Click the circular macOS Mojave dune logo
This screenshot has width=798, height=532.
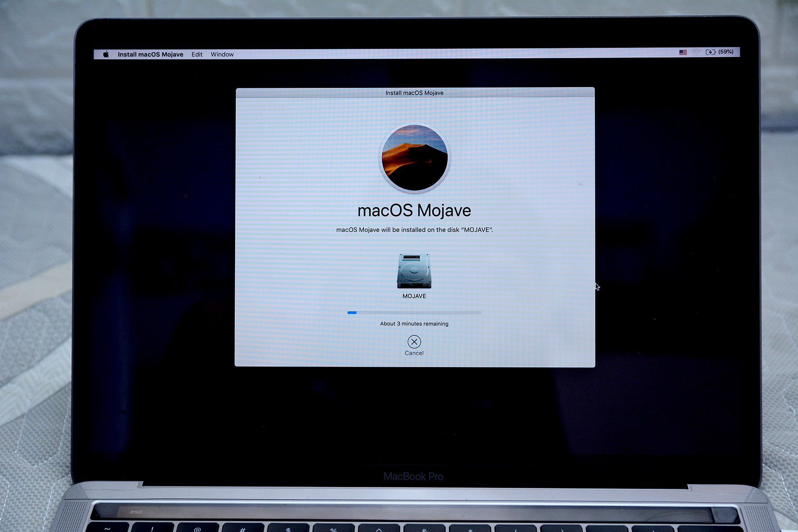414,159
